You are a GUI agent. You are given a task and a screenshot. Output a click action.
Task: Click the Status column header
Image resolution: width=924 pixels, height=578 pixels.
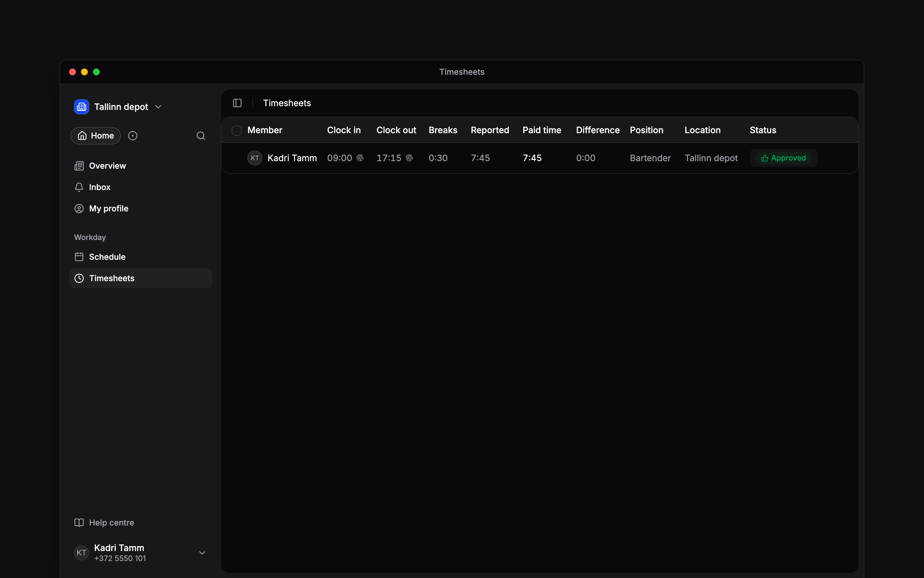click(763, 130)
